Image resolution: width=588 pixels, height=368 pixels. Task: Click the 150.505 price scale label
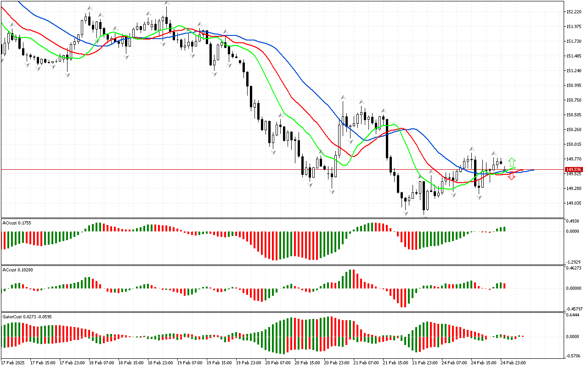[574, 115]
